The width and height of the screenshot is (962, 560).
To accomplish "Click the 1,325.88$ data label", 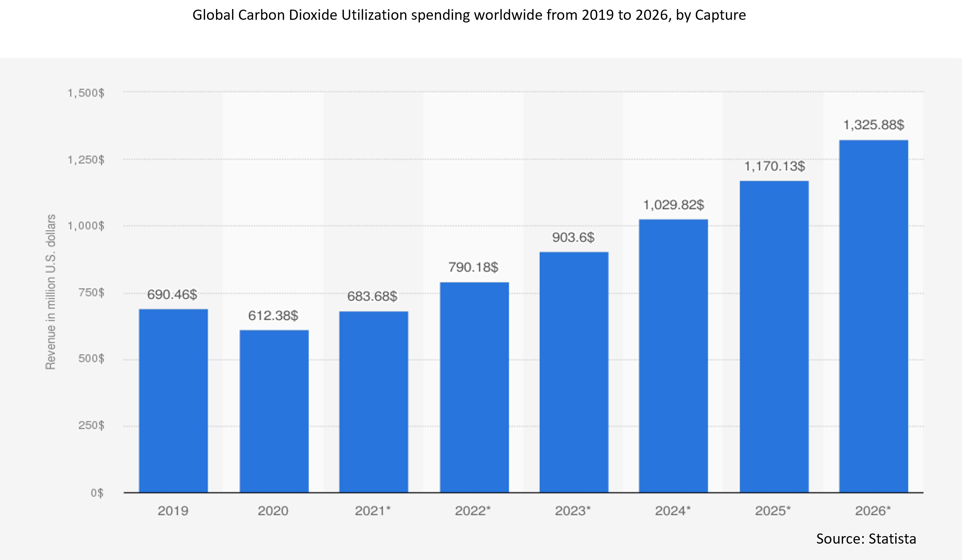I will coord(873,125).
